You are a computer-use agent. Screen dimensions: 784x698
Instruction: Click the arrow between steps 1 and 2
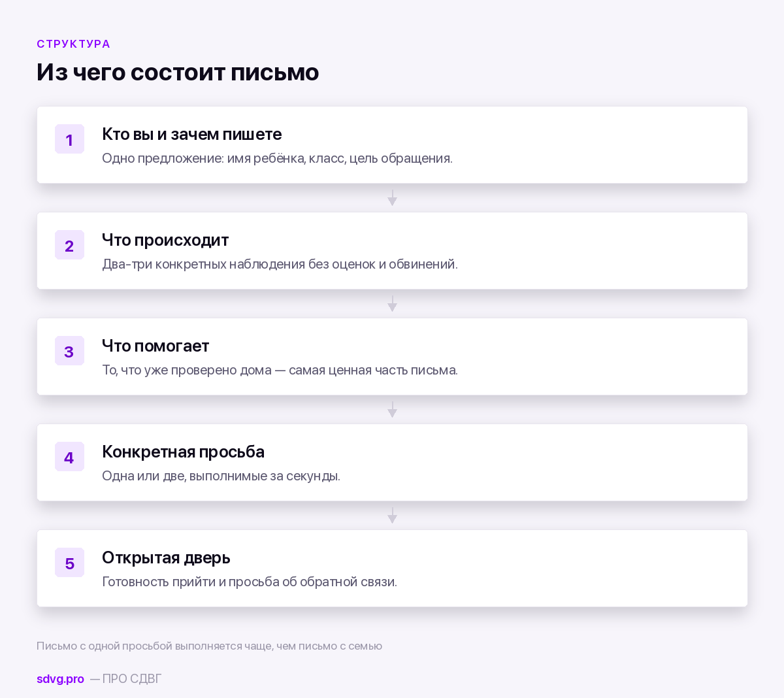(x=392, y=198)
